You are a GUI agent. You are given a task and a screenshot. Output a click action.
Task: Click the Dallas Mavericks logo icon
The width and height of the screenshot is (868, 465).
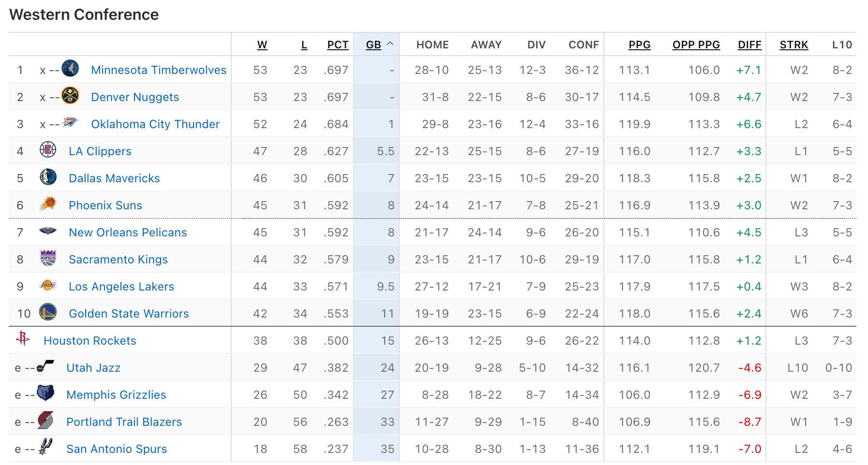click(x=48, y=177)
